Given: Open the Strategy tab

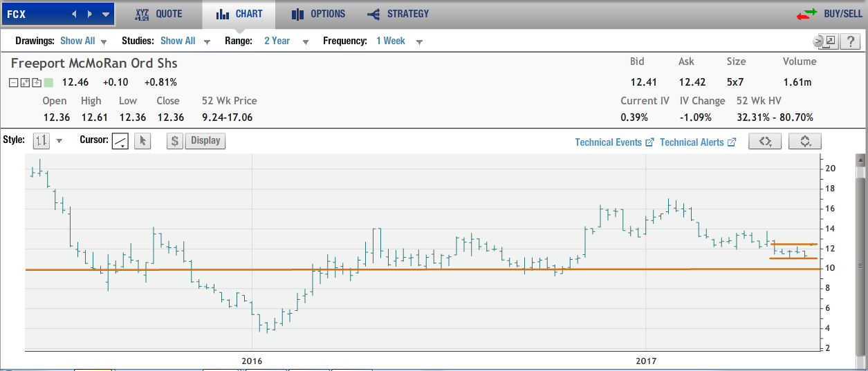Looking at the screenshot, I should coord(398,14).
